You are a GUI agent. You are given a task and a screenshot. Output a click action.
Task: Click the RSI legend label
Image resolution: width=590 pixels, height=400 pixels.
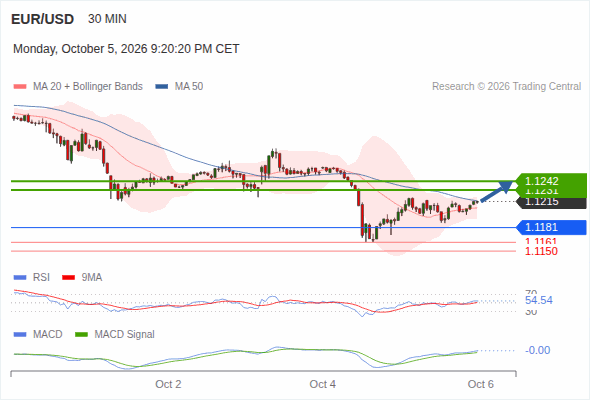click(41, 277)
